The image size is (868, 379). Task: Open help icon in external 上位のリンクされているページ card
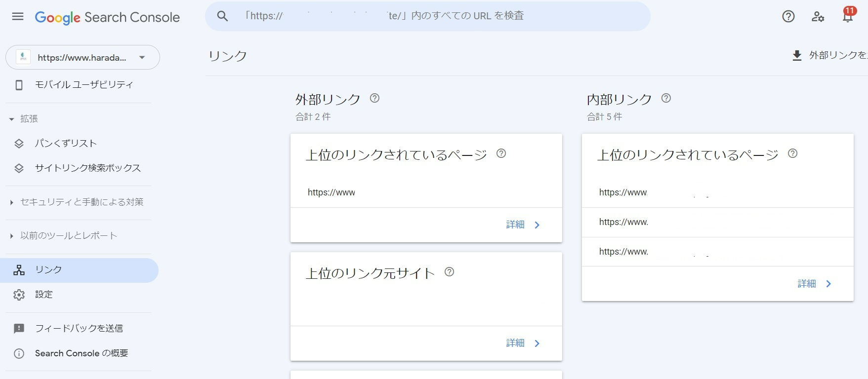(x=501, y=153)
